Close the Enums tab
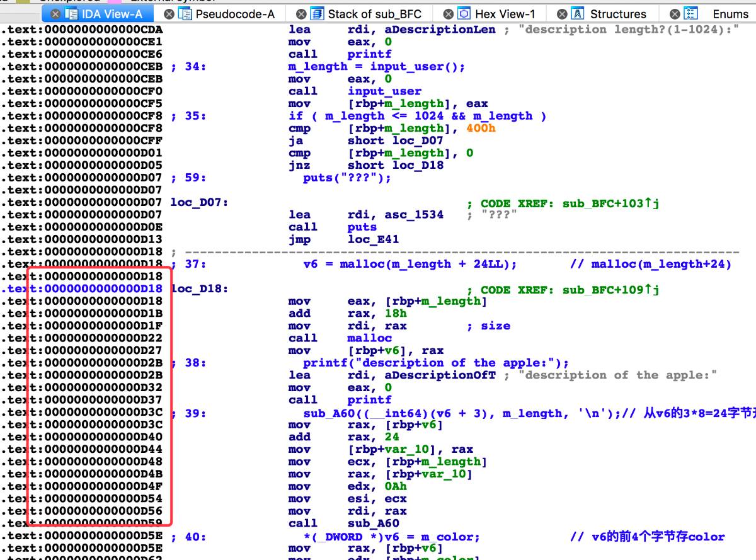 tap(675, 14)
